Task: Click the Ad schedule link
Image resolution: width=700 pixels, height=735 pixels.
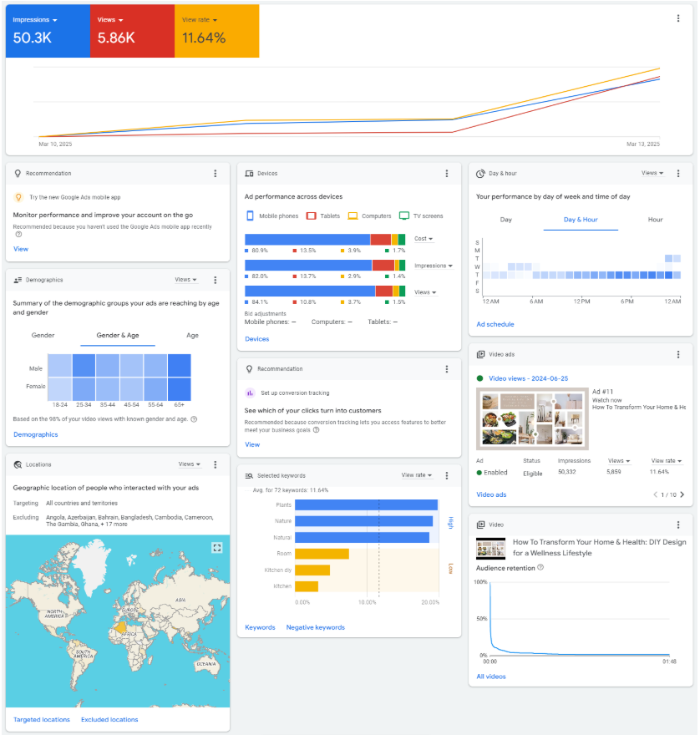Action: tap(495, 324)
